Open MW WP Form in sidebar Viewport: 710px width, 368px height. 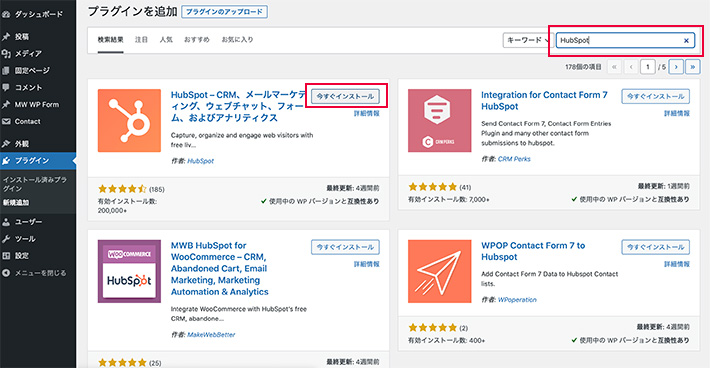point(37,105)
